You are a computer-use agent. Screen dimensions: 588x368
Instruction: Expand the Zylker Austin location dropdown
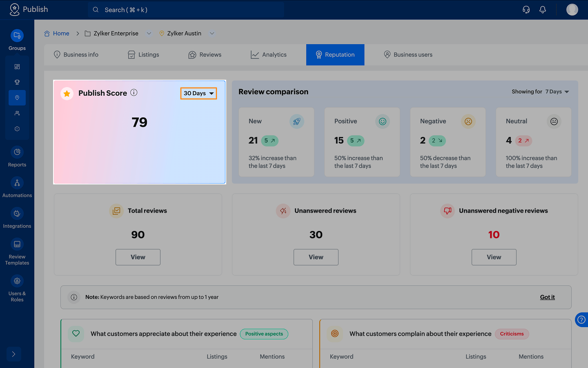(212, 34)
